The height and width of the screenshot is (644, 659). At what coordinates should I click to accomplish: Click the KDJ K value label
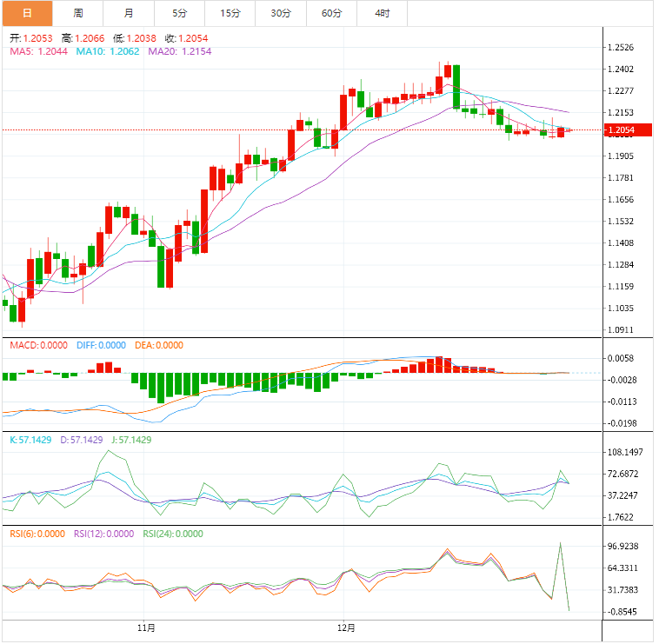pos(31,440)
